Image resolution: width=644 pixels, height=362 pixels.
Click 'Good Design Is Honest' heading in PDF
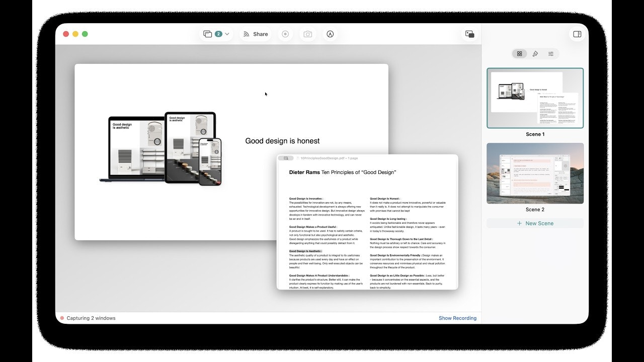point(385,199)
